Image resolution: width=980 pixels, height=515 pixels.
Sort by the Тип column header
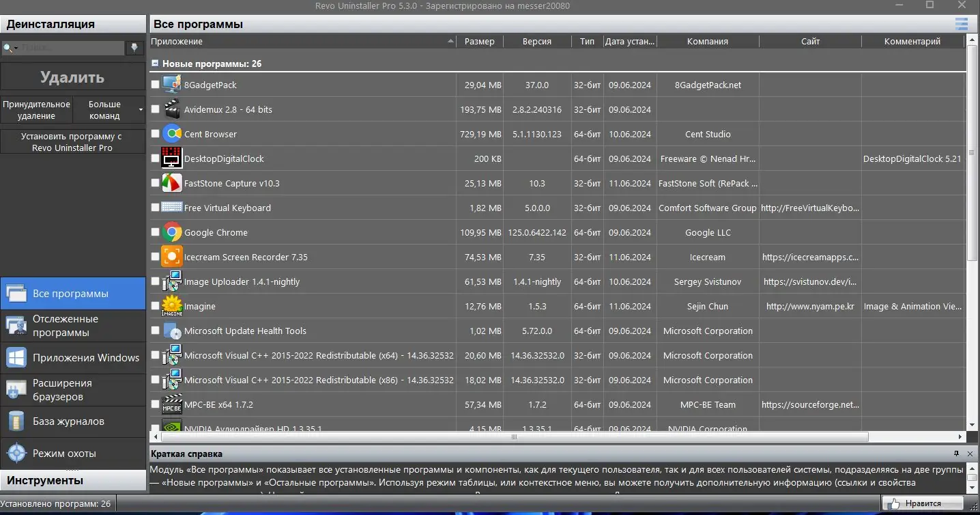tap(587, 41)
